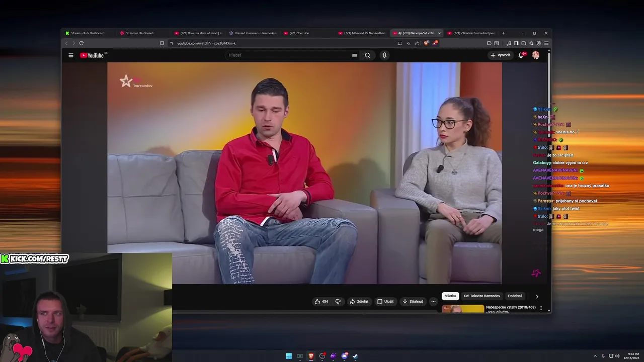Open the browser extensions puzzle icon
The width and height of the screenshot is (644, 362).
(489, 43)
